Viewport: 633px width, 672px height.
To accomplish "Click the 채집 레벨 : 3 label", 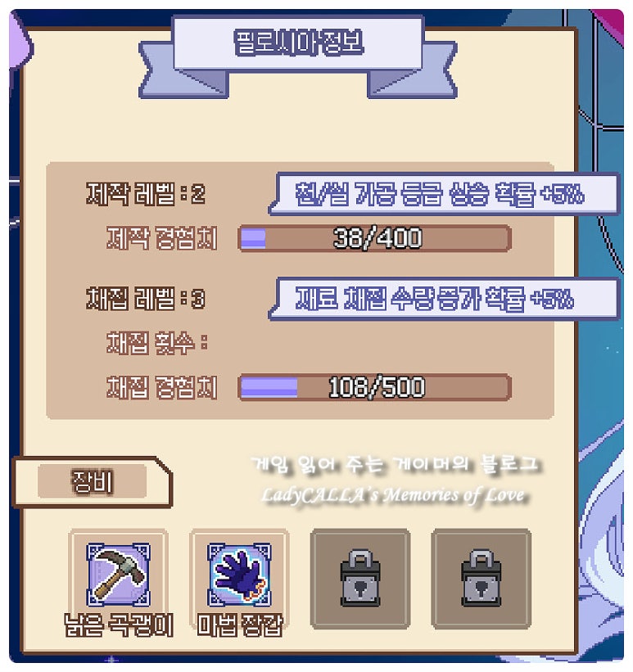I will [x=146, y=299].
